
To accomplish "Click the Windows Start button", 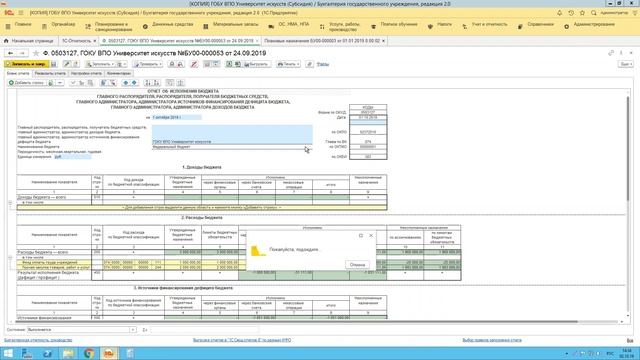I will tap(8, 353).
